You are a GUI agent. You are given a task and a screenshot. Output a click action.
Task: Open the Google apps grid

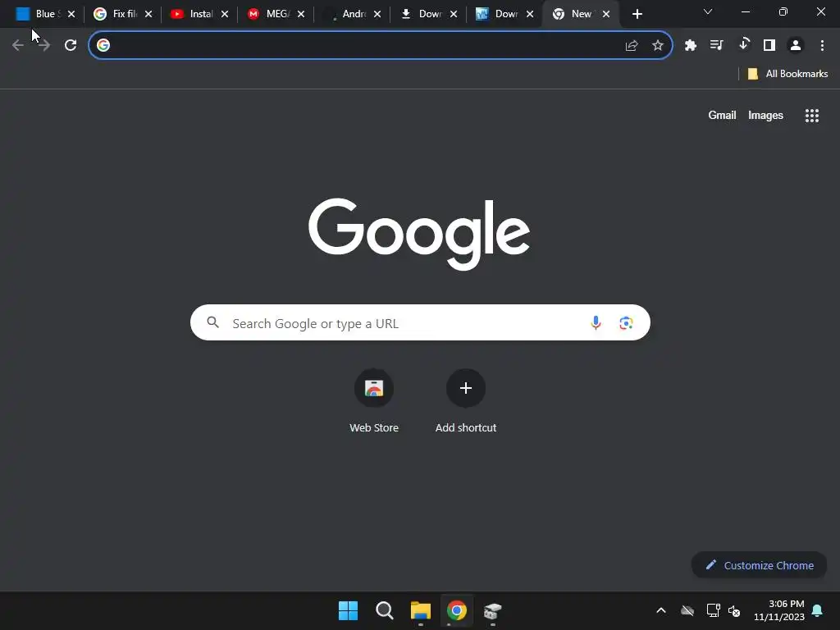pyautogui.click(x=812, y=116)
